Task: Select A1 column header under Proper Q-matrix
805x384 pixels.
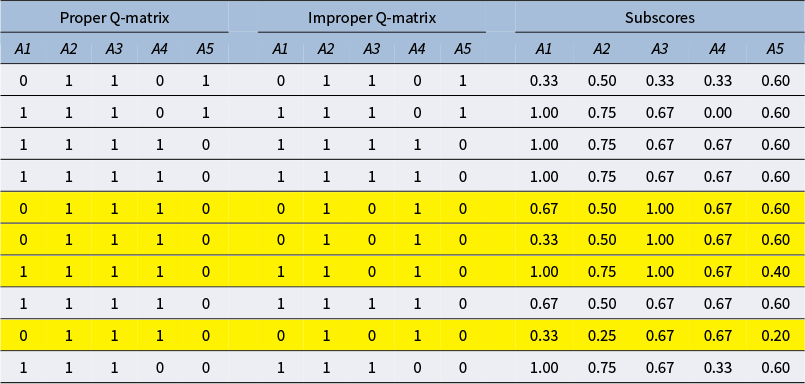Action: click(23, 49)
